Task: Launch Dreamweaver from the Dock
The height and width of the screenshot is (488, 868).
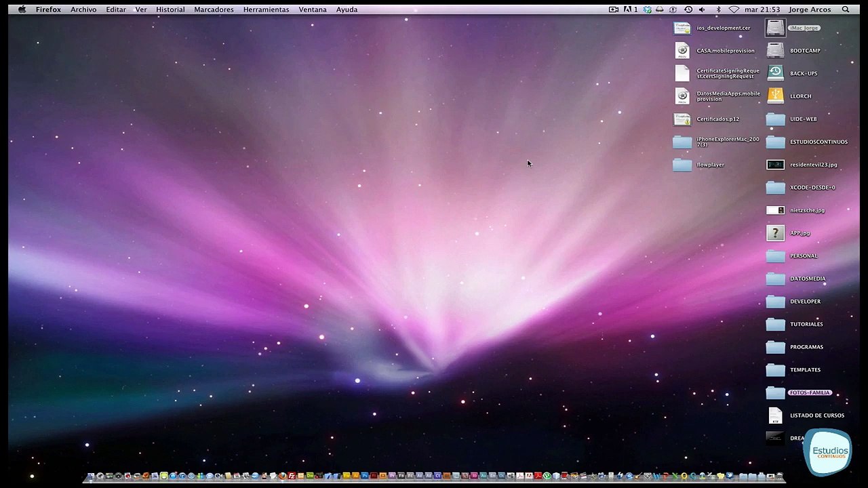Action: tap(310, 476)
